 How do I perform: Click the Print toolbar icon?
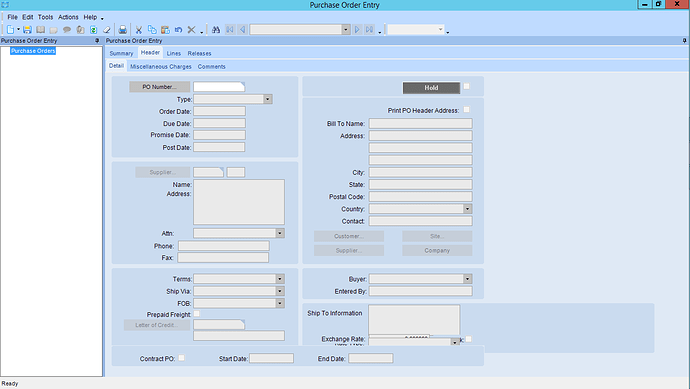pyautogui.click(x=123, y=29)
